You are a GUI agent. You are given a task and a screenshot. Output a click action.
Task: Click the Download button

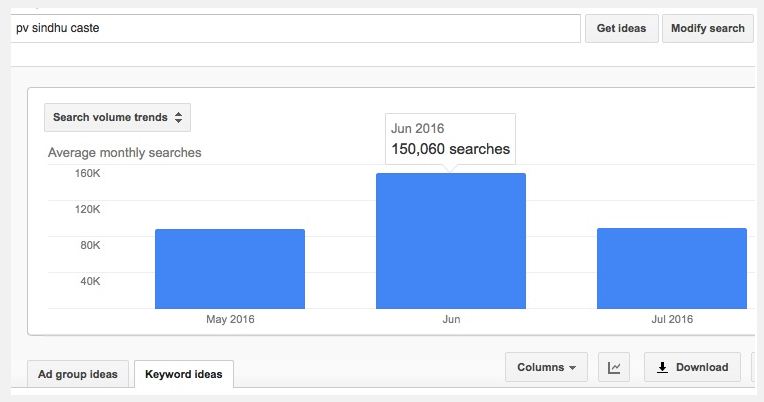[x=692, y=367]
